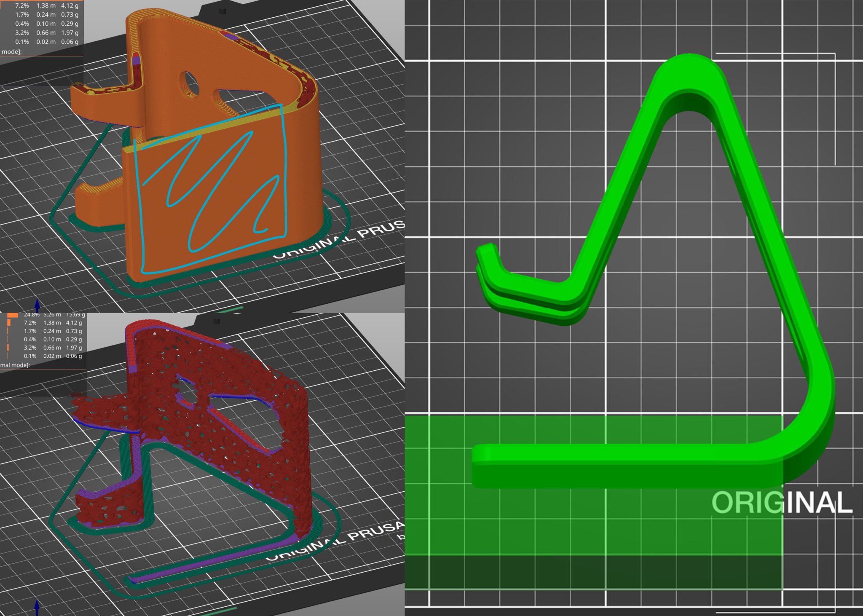863x616 pixels.
Task: Click the 'mal mode]:' label under the legend
Action: click(x=15, y=365)
